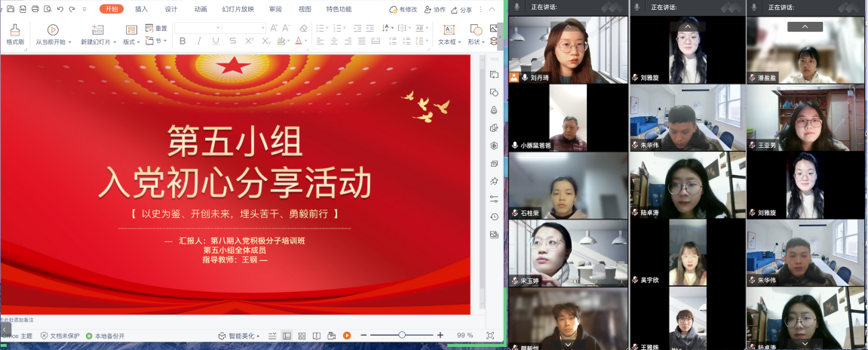This screenshot has width=868, height=350.
Task: Switch to the Insert (插入) ribbon tab
Action: click(x=142, y=9)
